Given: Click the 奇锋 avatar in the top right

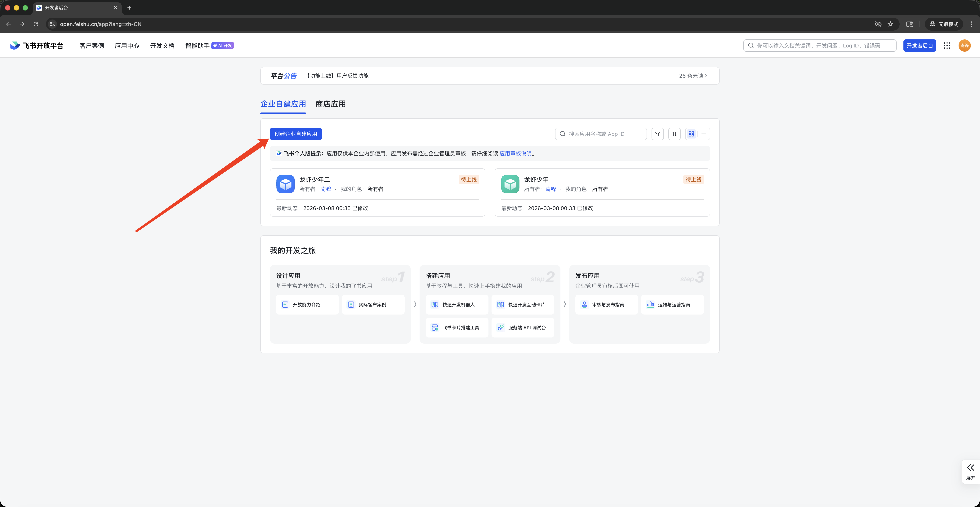Looking at the screenshot, I should 965,45.
